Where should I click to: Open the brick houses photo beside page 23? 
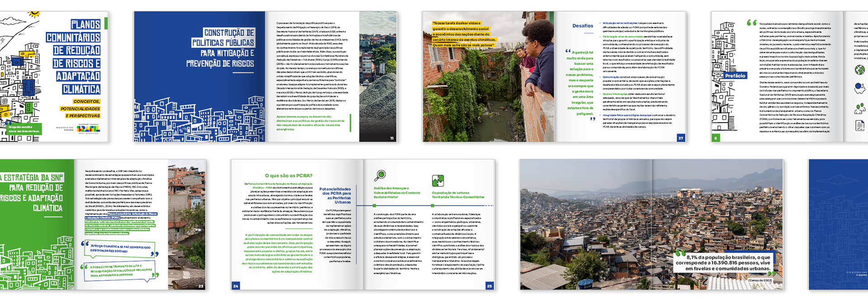click(x=187, y=225)
